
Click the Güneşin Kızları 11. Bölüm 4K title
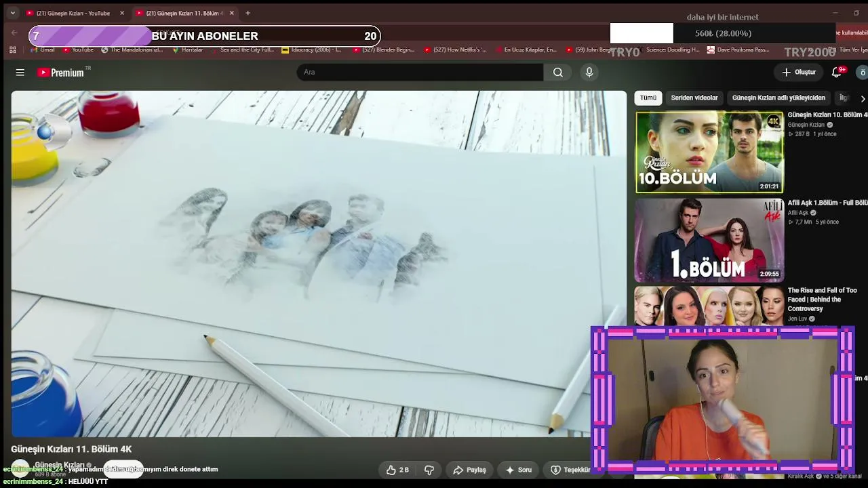click(x=71, y=449)
